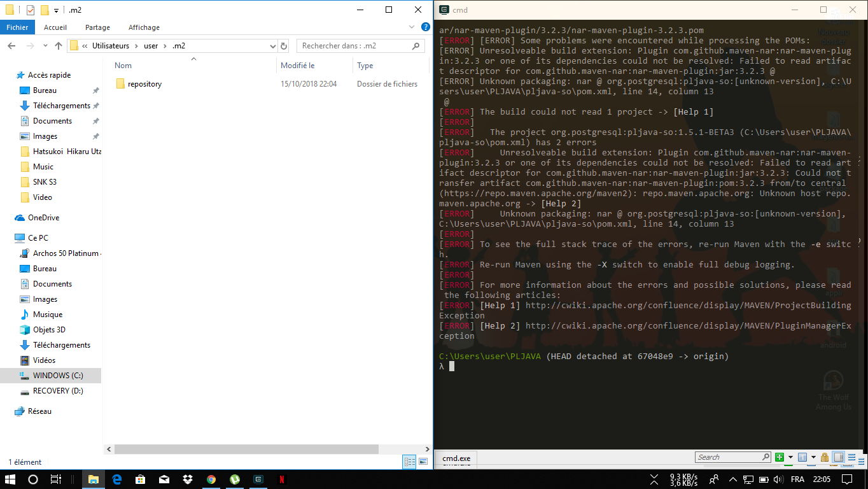Launch Google Chrome from the taskbar
Screen dimensions: 868x489
click(x=211, y=478)
